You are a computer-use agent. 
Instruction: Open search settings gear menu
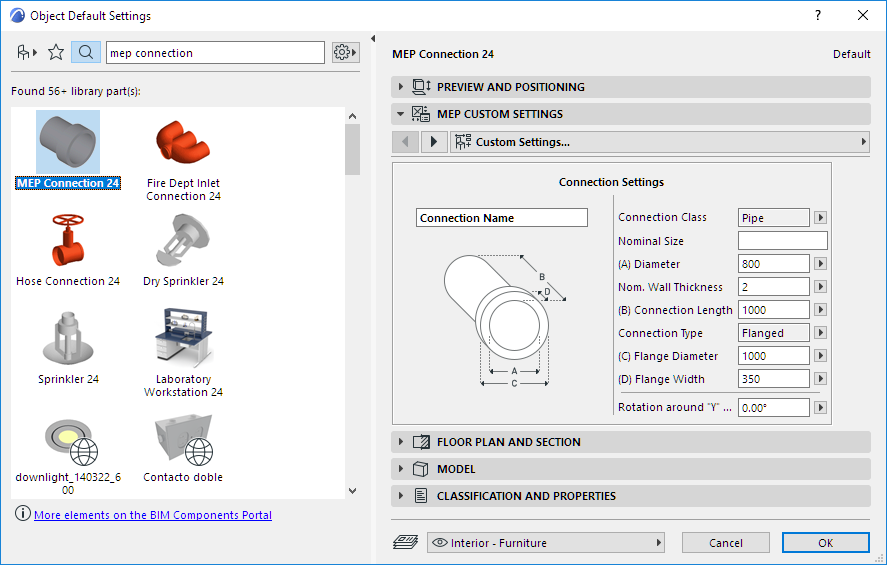[x=345, y=53]
